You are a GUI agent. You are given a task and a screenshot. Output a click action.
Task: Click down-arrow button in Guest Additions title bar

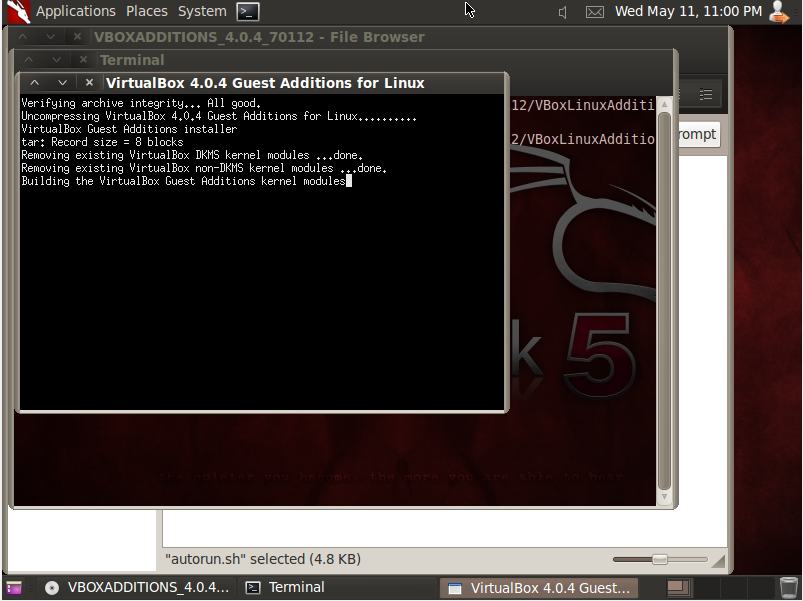[62, 82]
